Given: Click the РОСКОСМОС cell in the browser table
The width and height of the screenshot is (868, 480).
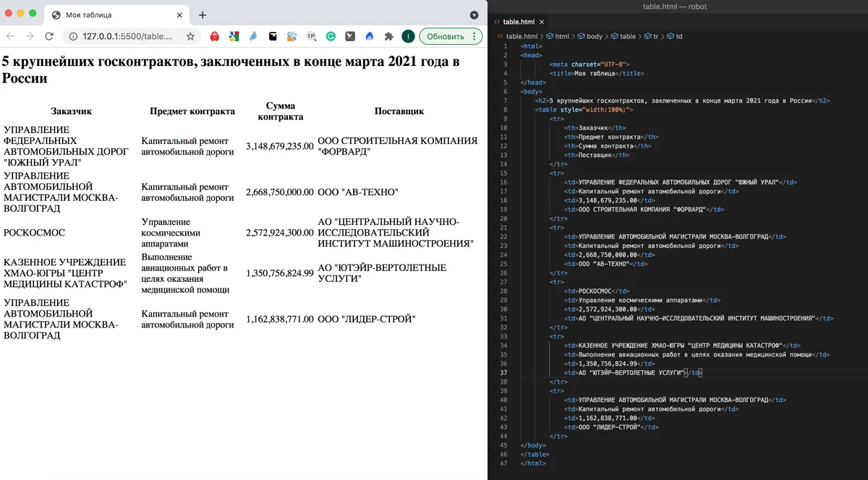Looking at the screenshot, I should pyautogui.click(x=35, y=233).
